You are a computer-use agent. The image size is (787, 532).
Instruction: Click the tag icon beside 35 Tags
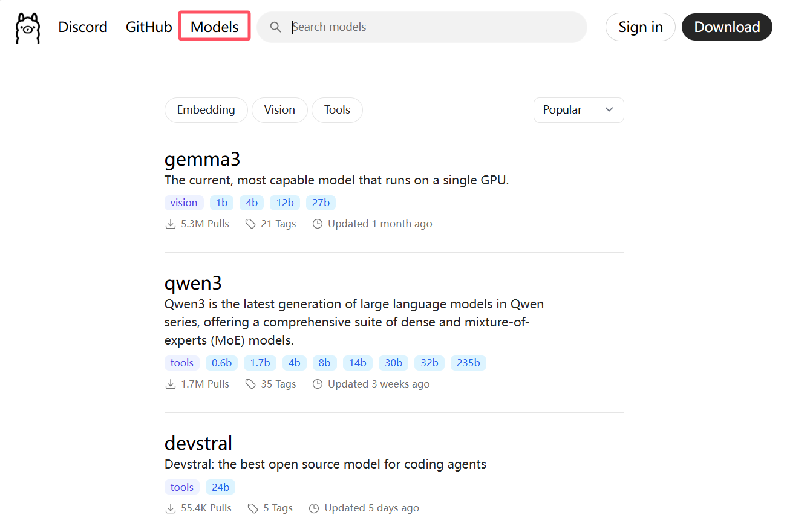point(250,384)
